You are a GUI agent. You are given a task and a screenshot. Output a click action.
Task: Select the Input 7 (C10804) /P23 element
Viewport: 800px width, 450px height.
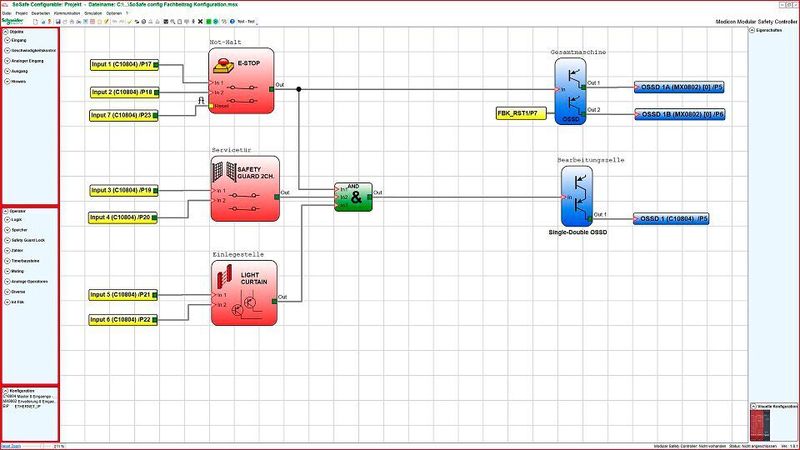click(x=124, y=115)
